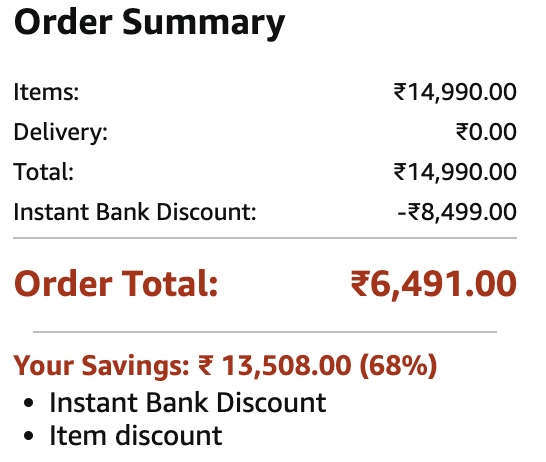Click the Item discount bullet item
Screen dimensions: 546x462
coord(136,435)
